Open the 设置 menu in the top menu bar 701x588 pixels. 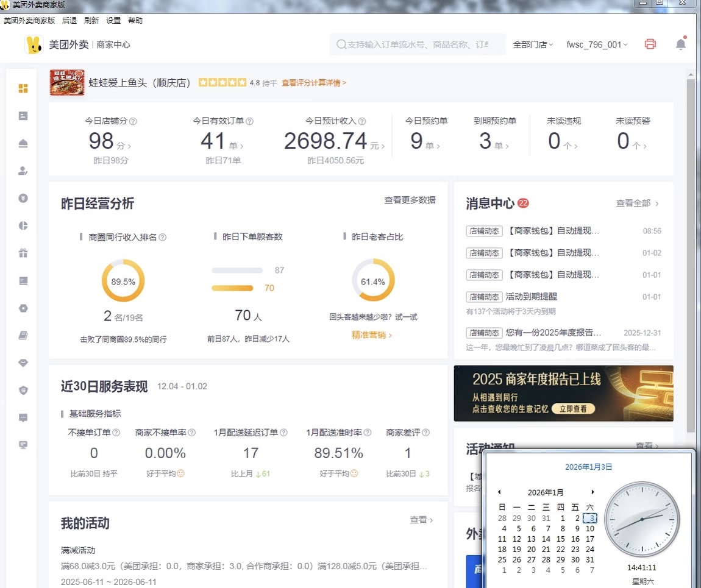click(113, 20)
